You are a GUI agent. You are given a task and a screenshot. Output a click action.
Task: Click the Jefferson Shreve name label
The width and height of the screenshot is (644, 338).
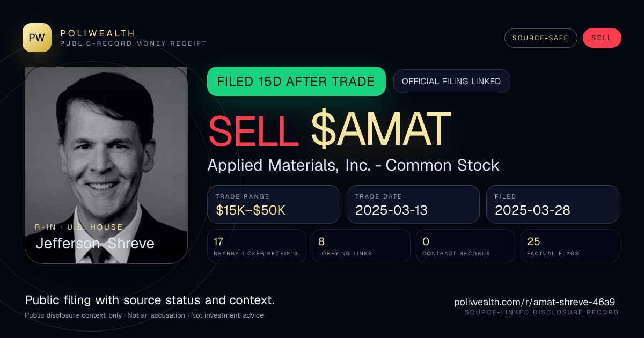coord(95,244)
